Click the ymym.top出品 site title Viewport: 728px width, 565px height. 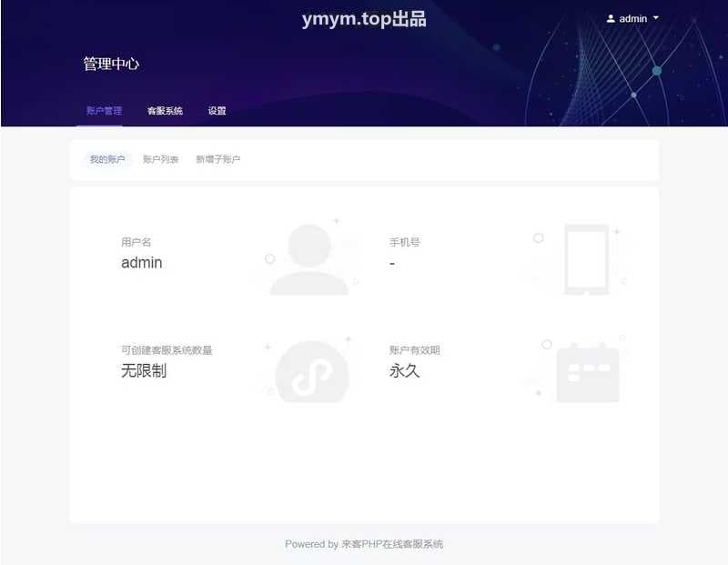click(x=364, y=19)
